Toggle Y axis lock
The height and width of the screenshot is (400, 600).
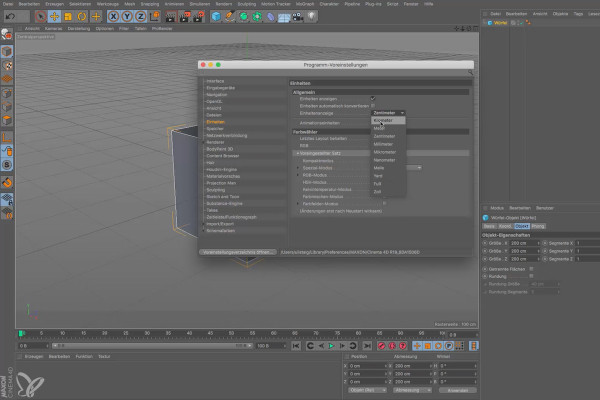pos(127,16)
